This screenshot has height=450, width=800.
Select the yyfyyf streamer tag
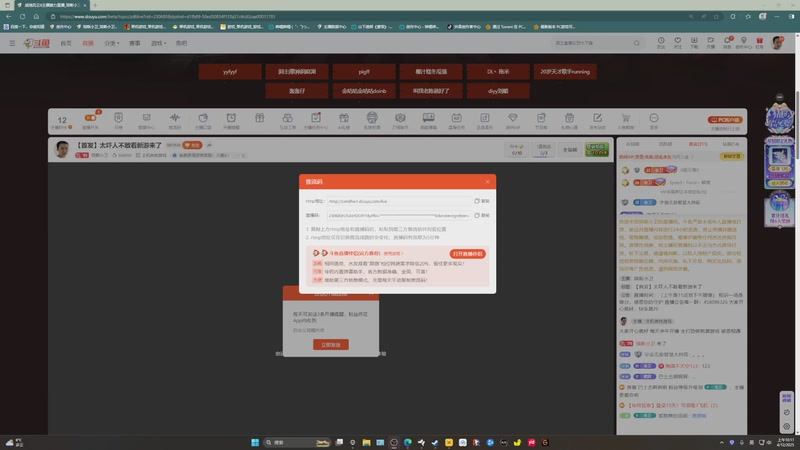pyautogui.click(x=230, y=72)
